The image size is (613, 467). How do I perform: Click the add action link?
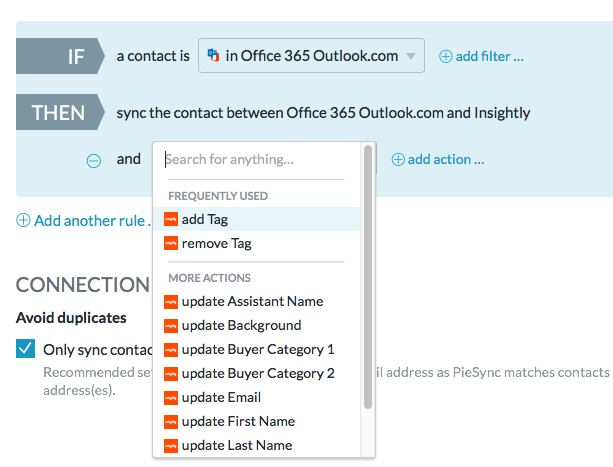pos(446,159)
